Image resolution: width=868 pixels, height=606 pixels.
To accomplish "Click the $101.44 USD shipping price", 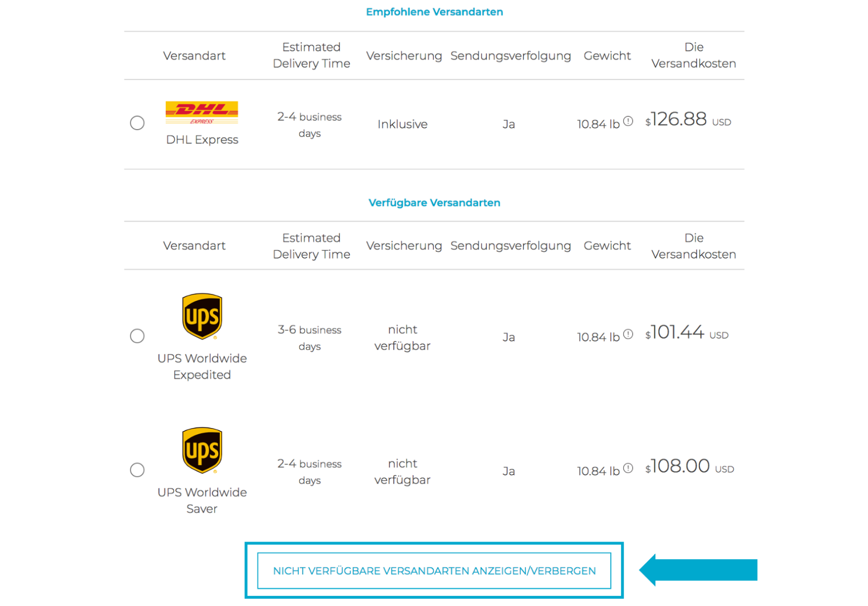I will tap(687, 332).
